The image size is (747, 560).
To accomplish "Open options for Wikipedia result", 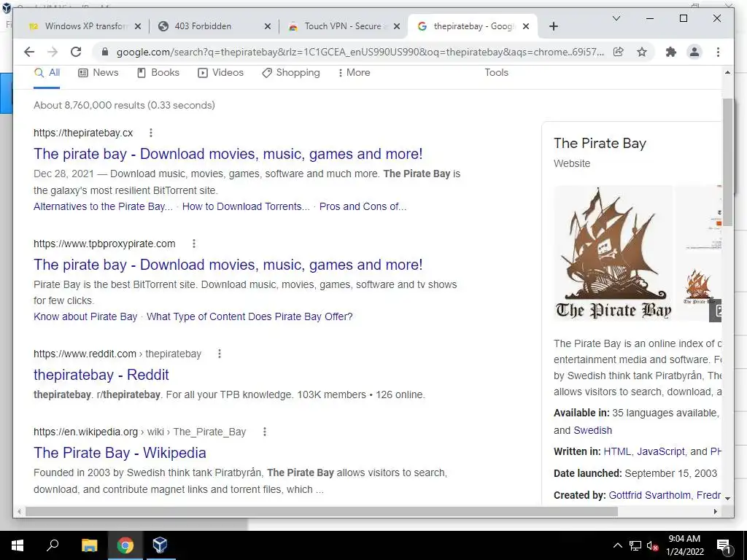I will click(264, 432).
